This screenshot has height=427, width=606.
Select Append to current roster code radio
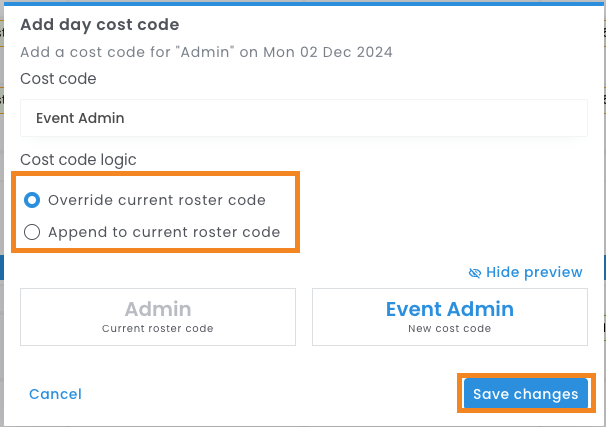click(x=32, y=232)
